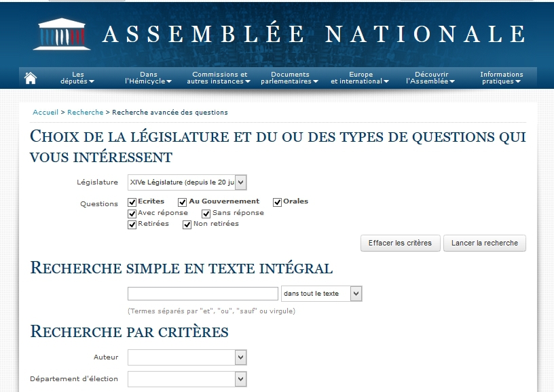Go to Accueil breadcrumb link

click(45, 112)
